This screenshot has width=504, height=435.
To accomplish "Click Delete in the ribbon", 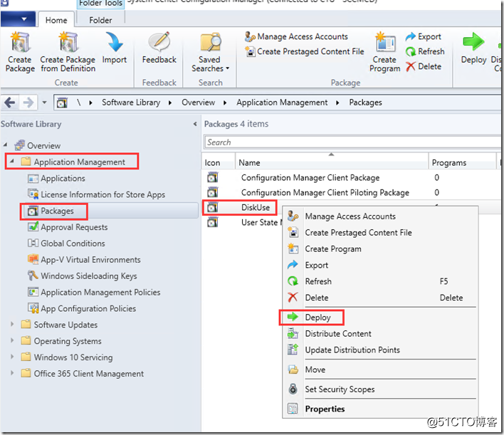I will click(x=424, y=66).
